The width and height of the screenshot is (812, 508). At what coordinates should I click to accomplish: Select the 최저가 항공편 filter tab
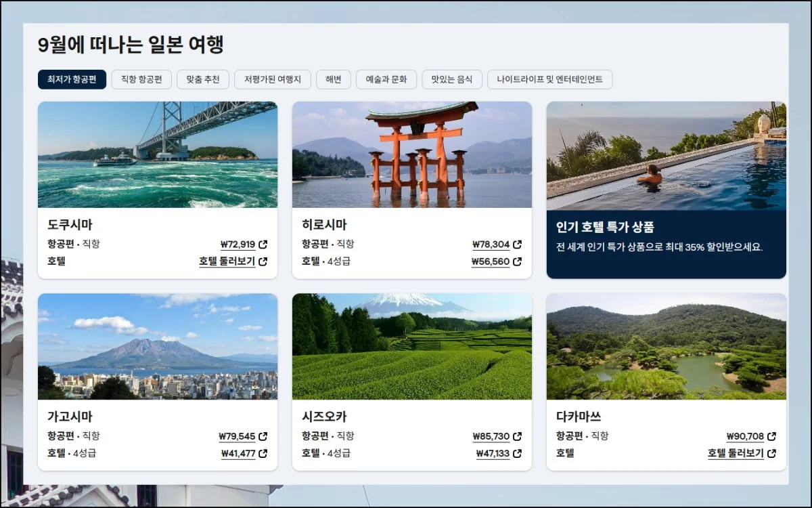(72, 79)
